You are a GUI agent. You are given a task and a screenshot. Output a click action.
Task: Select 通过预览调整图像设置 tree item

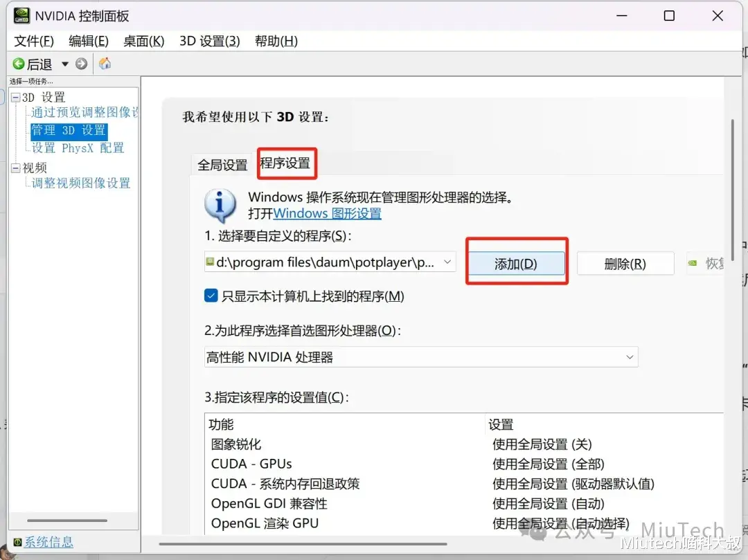(x=84, y=112)
